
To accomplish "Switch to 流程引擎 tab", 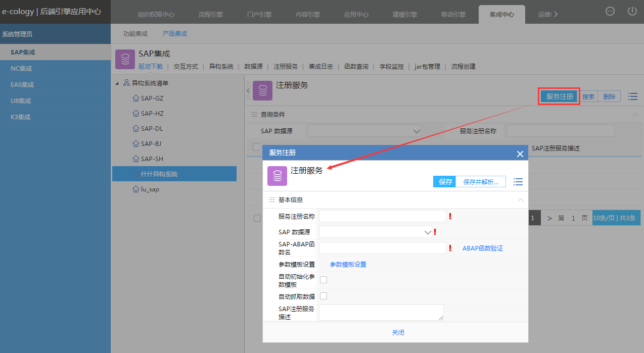I will pos(211,15).
